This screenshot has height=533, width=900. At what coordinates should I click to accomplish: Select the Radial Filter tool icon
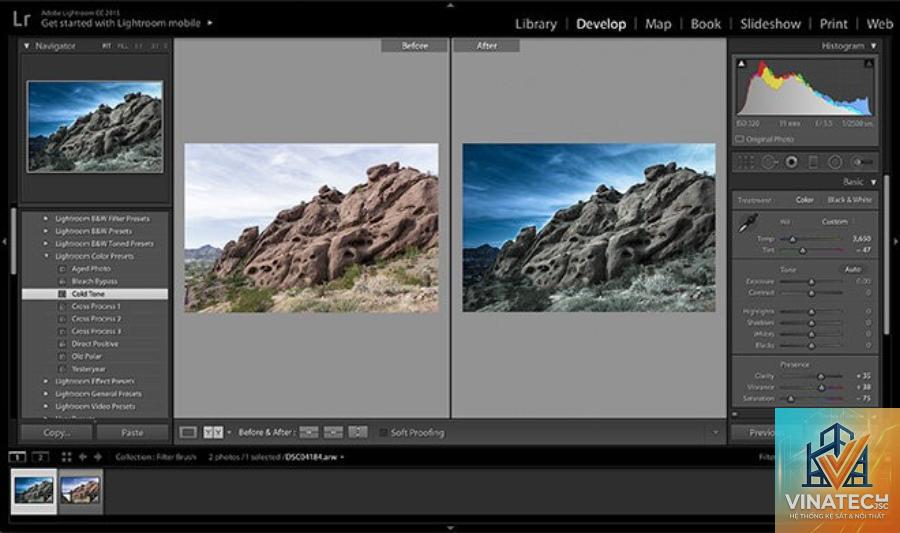coord(835,162)
